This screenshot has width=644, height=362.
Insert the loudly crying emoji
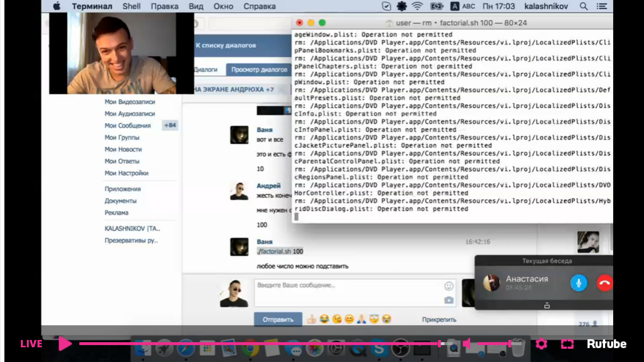(387, 319)
